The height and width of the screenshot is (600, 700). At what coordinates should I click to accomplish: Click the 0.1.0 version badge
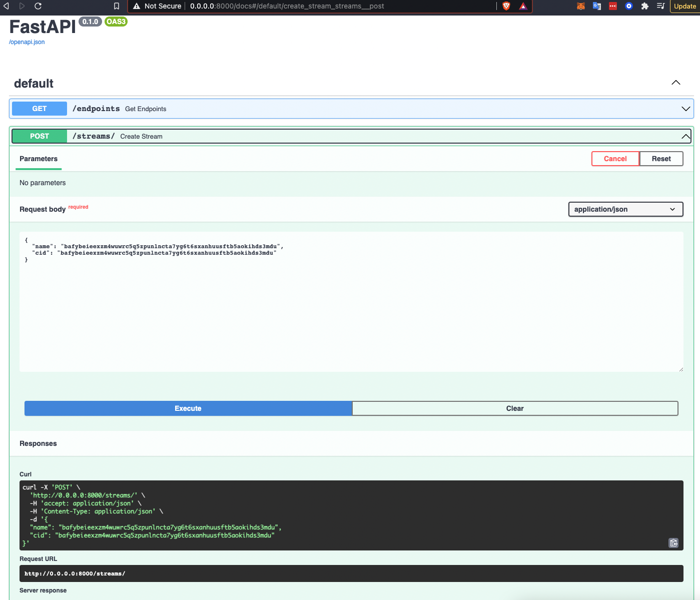click(x=90, y=22)
